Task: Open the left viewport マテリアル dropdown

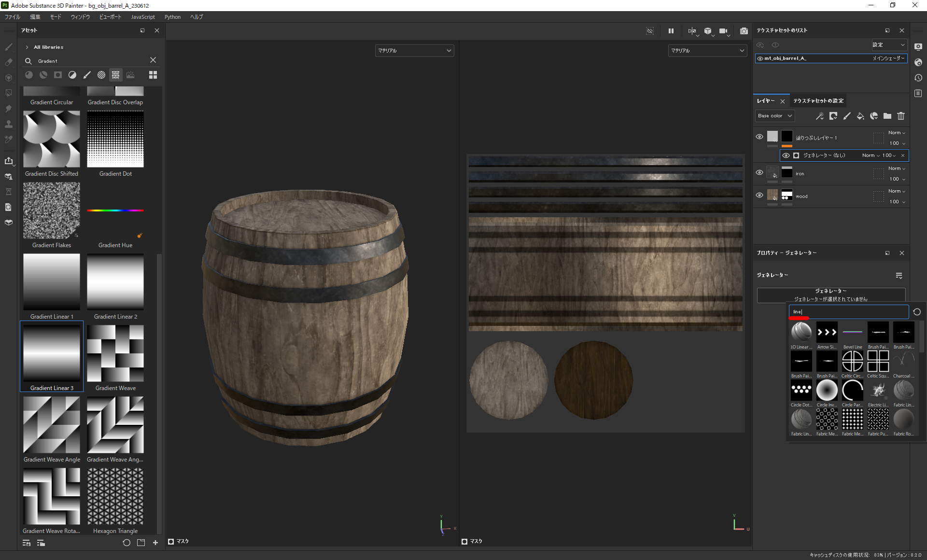Action: 414,51
